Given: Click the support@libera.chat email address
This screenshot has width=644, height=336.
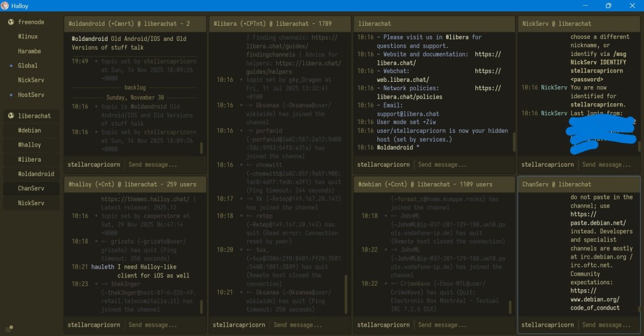Looking at the screenshot, I should click(x=408, y=114).
